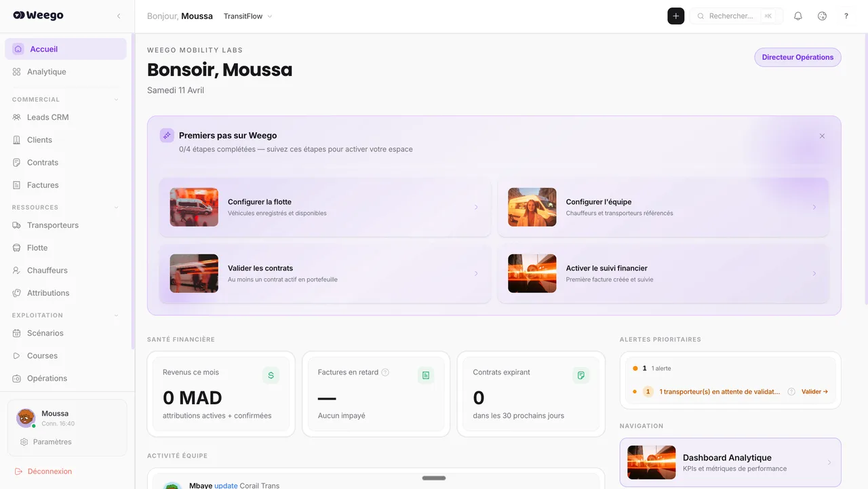The image size is (868, 489).
Task: Select Scénarios under Exploitation
Action: click(45, 333)
